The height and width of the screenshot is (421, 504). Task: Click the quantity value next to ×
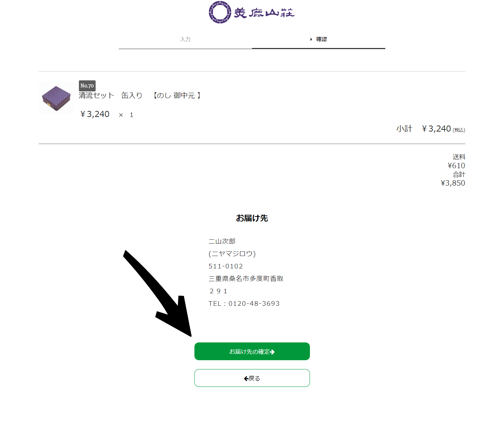click(x=132, y=115)
